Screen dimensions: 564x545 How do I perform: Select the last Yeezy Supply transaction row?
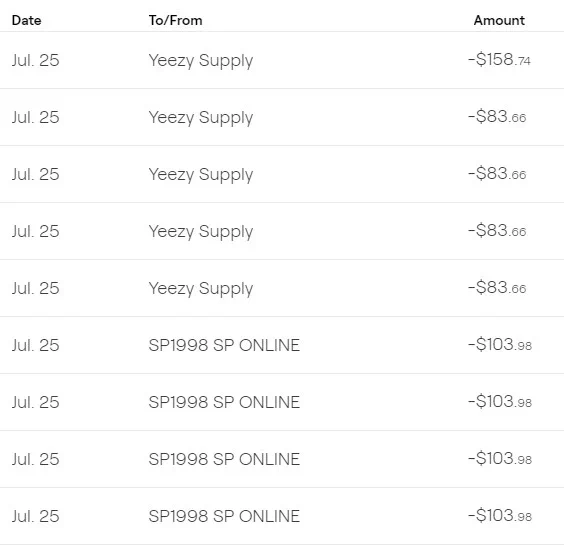pyautogui.click(x=282, y=288)
